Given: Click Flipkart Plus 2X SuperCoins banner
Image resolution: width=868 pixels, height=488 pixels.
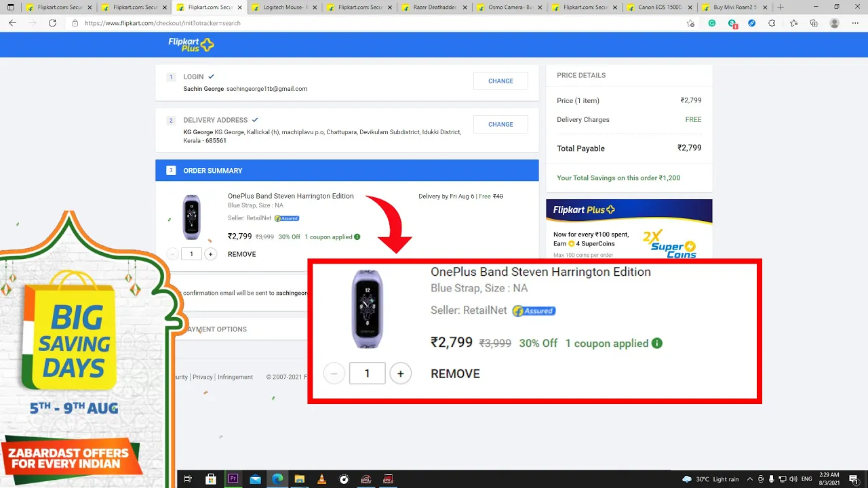Looking at the screenshot, I should click(x=629, y=228).
